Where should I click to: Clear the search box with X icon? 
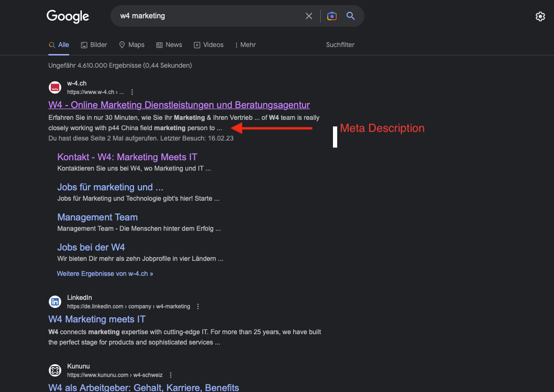pos(309,16)
